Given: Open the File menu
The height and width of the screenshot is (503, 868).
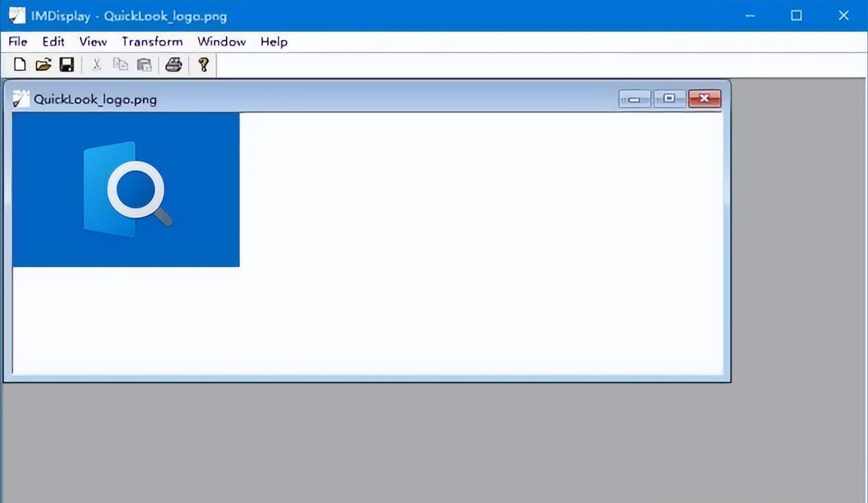Looking at the screenshot, I should [18, 41].
